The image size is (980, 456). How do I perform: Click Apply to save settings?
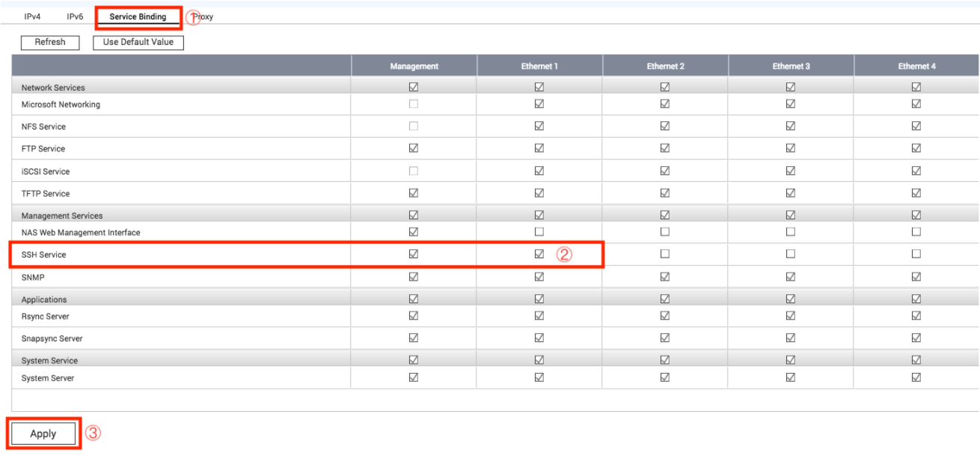(43, 434)
